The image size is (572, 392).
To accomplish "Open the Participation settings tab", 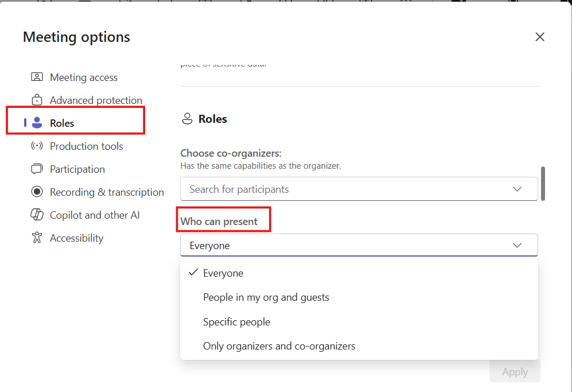I will pyautogui.click(x=77, y=169).
